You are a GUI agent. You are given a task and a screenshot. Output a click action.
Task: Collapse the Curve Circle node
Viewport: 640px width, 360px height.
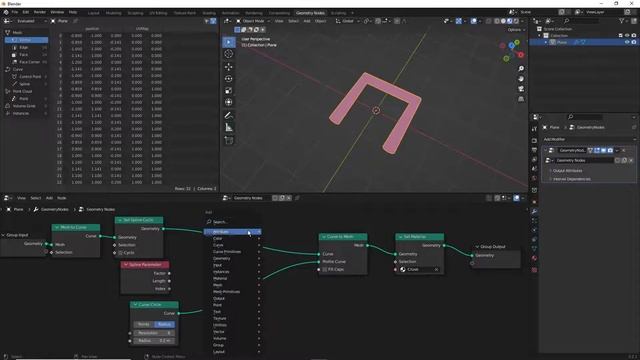[135, 305]
